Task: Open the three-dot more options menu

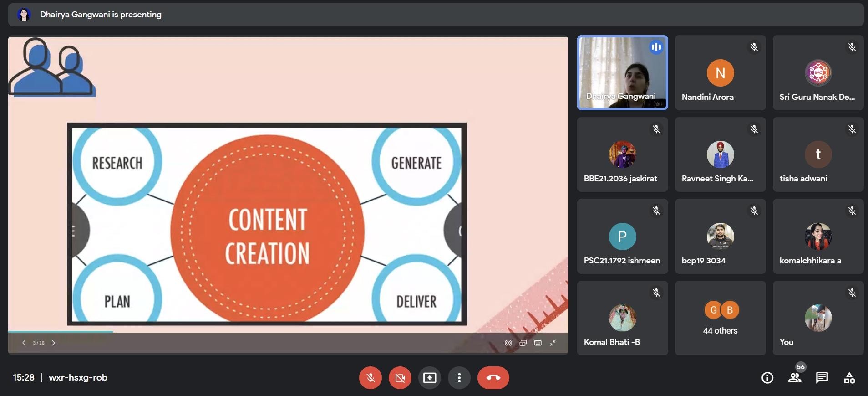Action: point(459,378)
